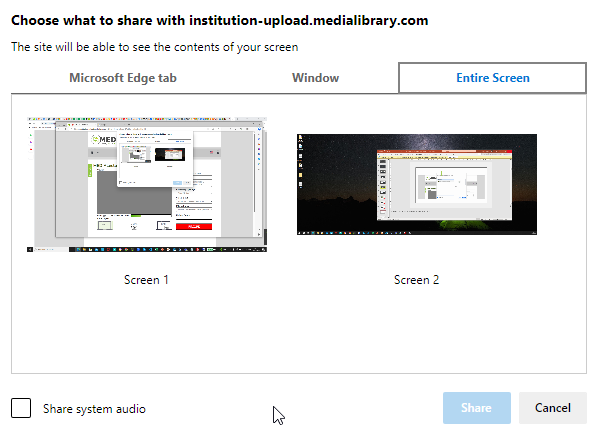Screen dimensions: 598x438
Task: Cancel the screen sharing dialog
Action: (x=553, y=408)
